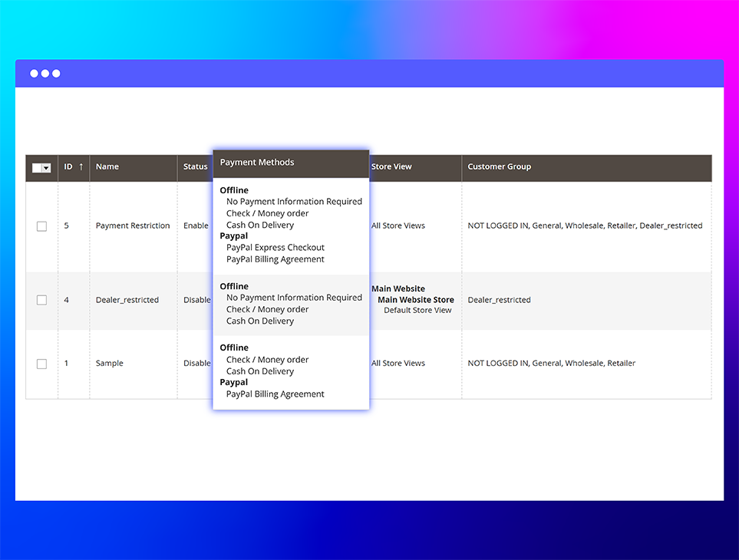Select the name 'Payment Restriction'
Image resolution: width=739 pixels, height=560 pixels.
point(133,226)
